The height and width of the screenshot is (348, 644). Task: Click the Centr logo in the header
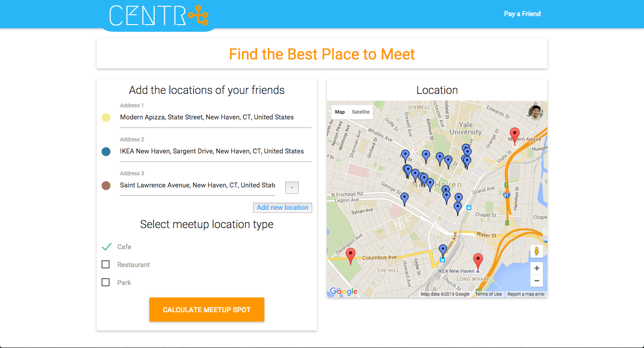(x=159, y=15)
